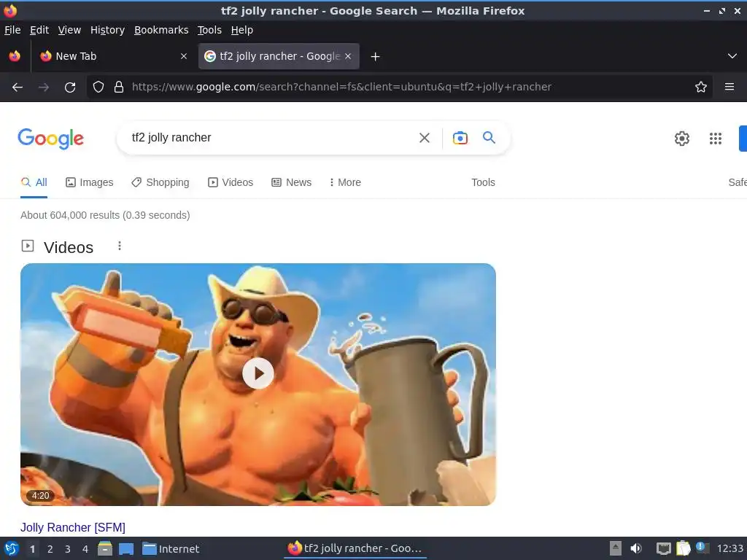Screen dimensions: 747x560
Task: Open the removable media eject tray icon
Action: click(616, 548)
